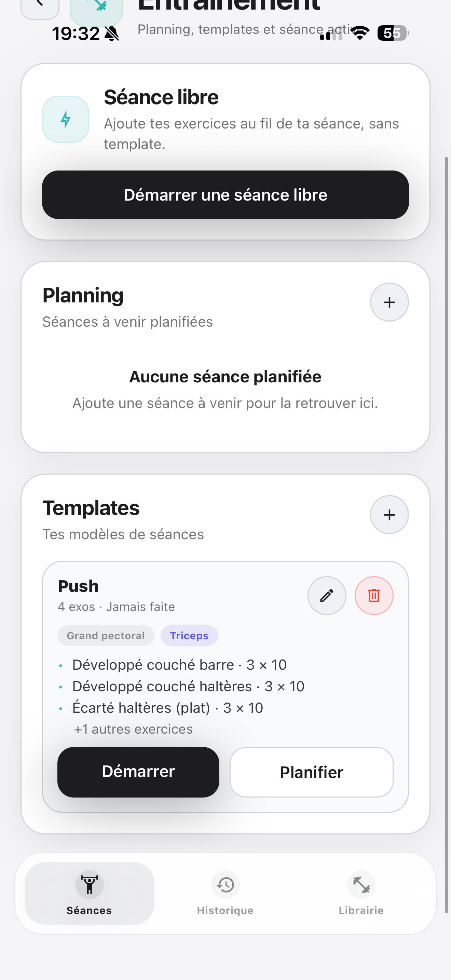Tap the Librairie dumbbell icon
Viewport: 451px width, 980px height.
(361, 885)
